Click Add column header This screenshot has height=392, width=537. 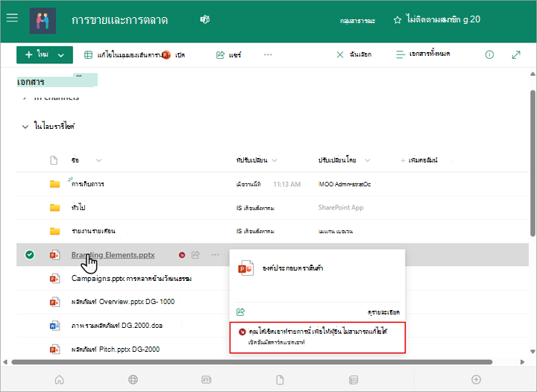[x=419, y=160]
